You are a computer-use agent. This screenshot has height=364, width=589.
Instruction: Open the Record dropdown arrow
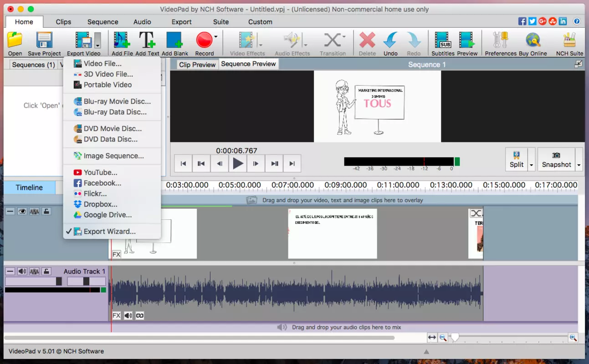click(215, 37)
